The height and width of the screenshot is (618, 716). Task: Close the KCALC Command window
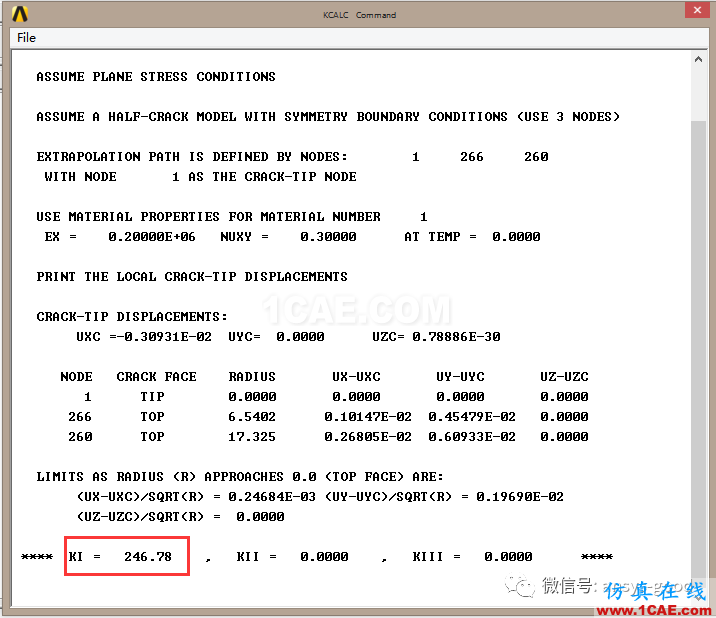click(697, 10)
